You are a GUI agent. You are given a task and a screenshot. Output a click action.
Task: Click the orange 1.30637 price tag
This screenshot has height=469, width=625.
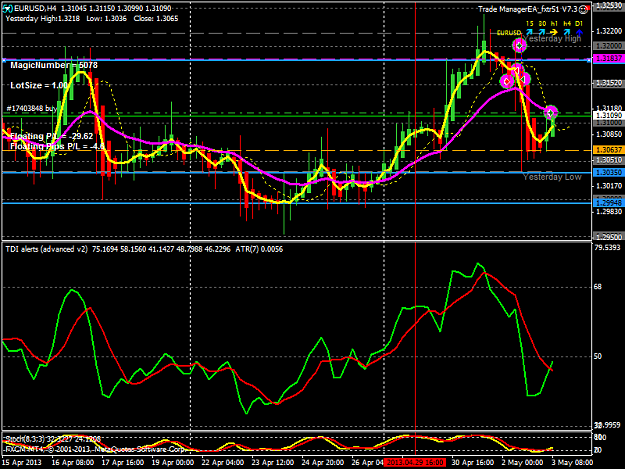(609, 150)
